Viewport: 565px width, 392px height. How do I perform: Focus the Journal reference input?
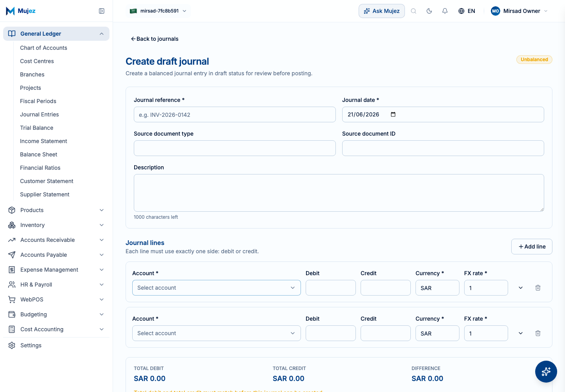coord(235,114)
